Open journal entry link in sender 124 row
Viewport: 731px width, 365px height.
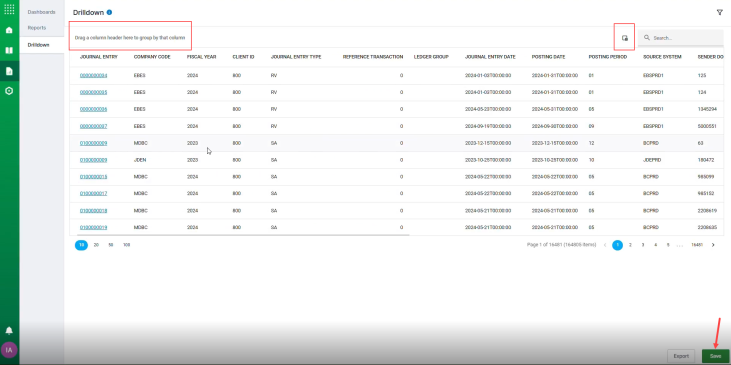click(x=93, y=92)
